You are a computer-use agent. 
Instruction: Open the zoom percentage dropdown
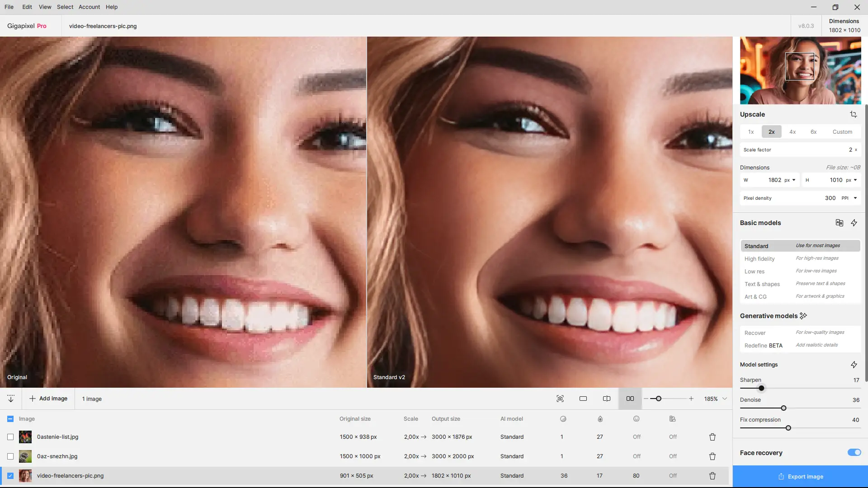click(x=724, y=399)
